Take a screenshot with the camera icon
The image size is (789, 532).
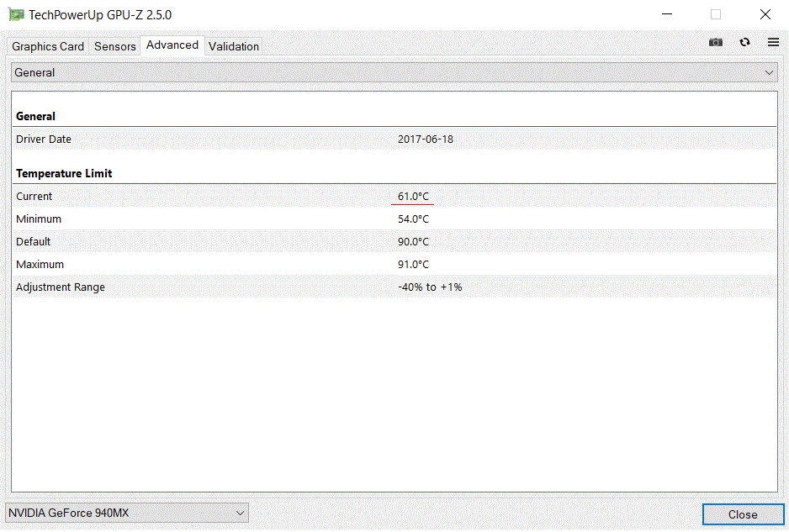click(716, 42)
